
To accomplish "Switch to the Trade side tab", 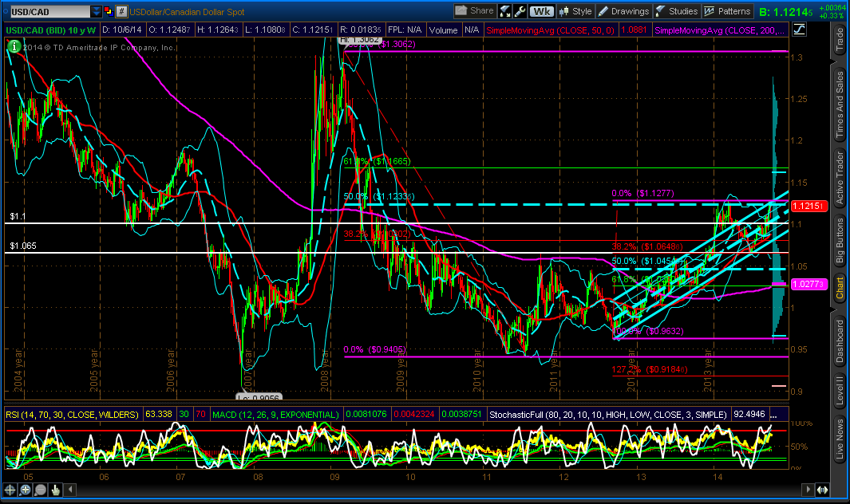I will pos(840,40).
